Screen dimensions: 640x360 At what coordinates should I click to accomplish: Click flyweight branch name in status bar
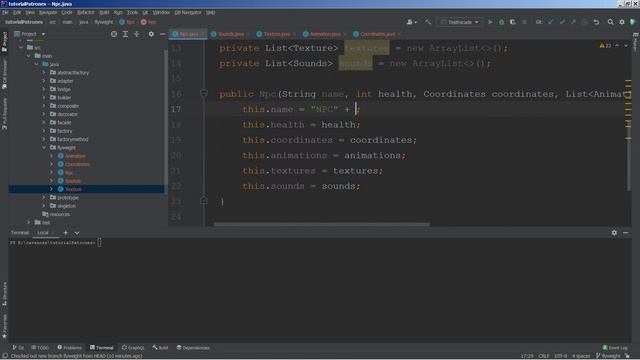coord(608,356)
